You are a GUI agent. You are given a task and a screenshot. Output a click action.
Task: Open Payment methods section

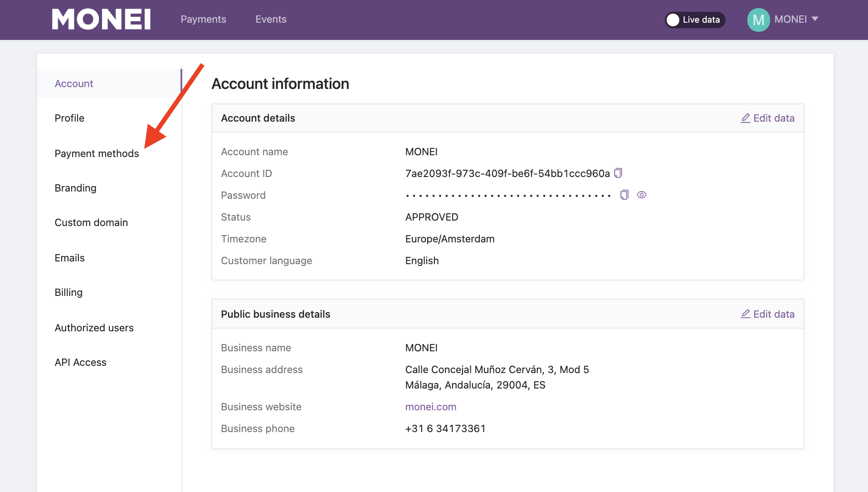click(x=97, y=153)
